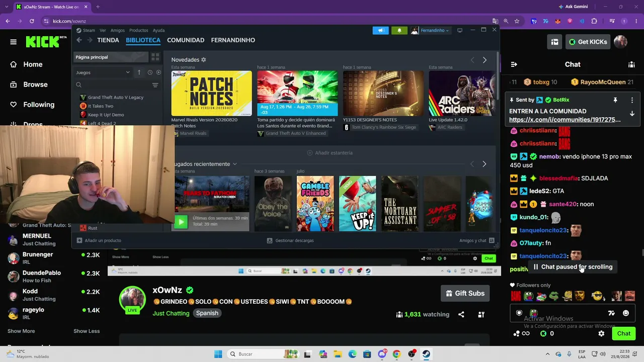
Task: Collapse the chat panel
Action: tap(514, 64)
